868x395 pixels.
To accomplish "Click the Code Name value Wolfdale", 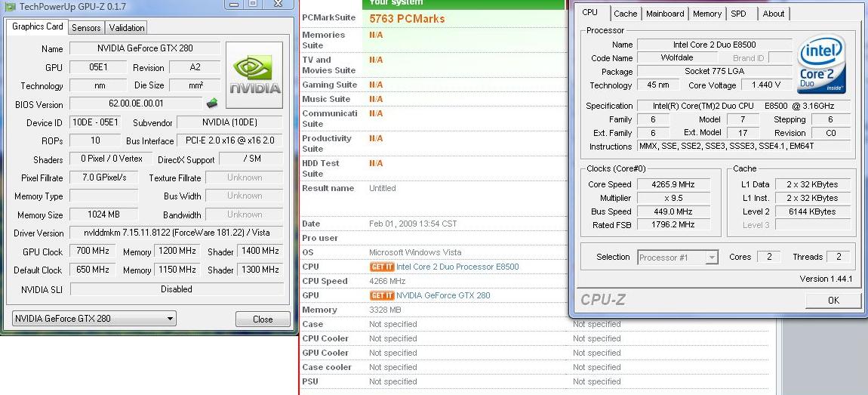I will click(676, 57).
